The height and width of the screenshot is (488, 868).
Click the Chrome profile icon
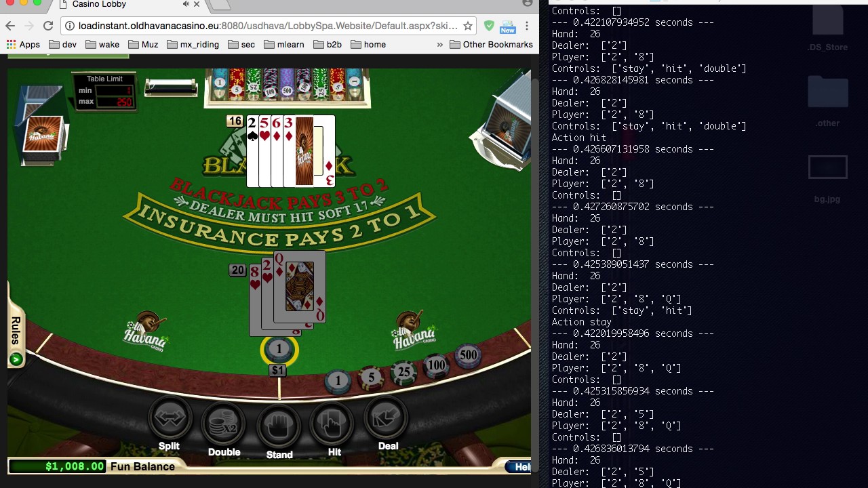[x=527, y=3]
